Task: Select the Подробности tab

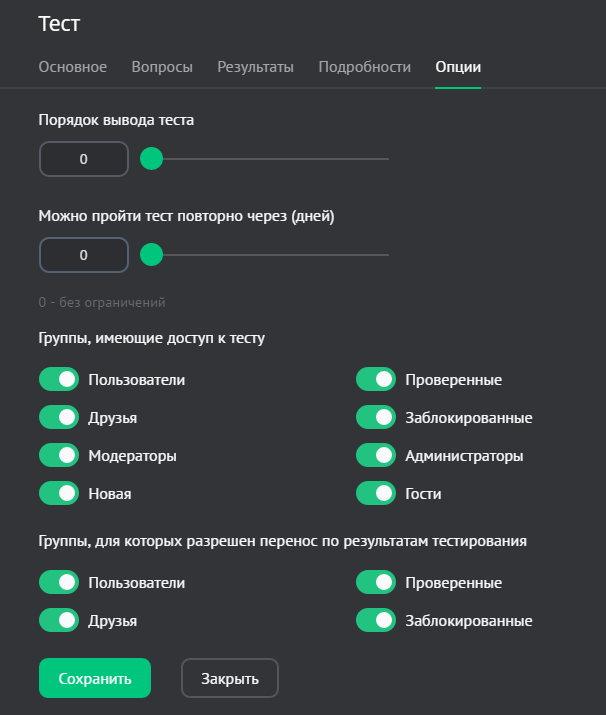Action: (x=364, y=67)
